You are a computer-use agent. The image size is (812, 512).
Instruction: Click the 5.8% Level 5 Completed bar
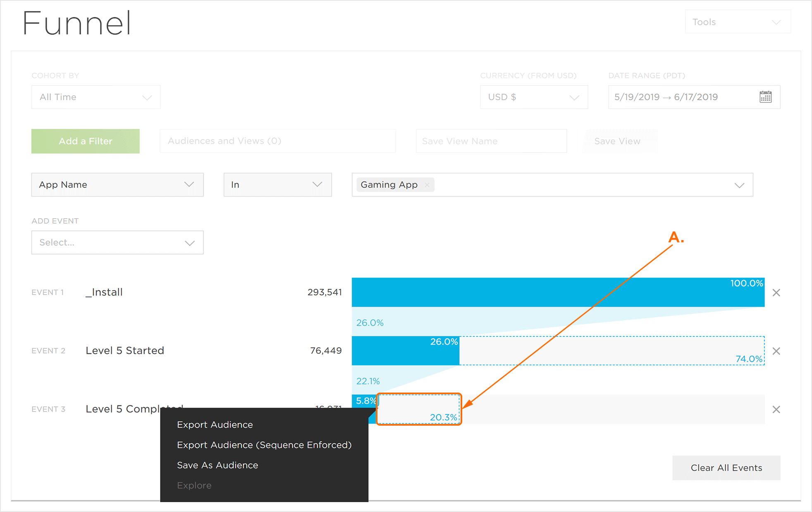[364, 401]
